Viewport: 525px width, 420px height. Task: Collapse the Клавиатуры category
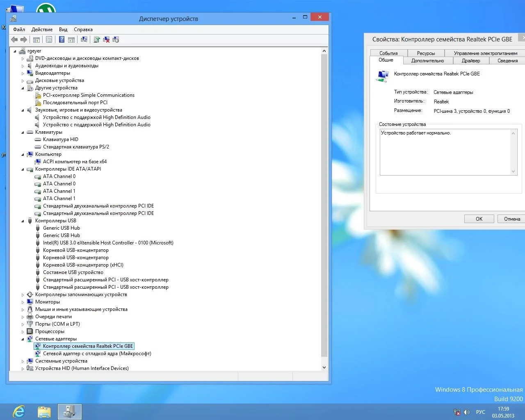[x=23, y=132]
